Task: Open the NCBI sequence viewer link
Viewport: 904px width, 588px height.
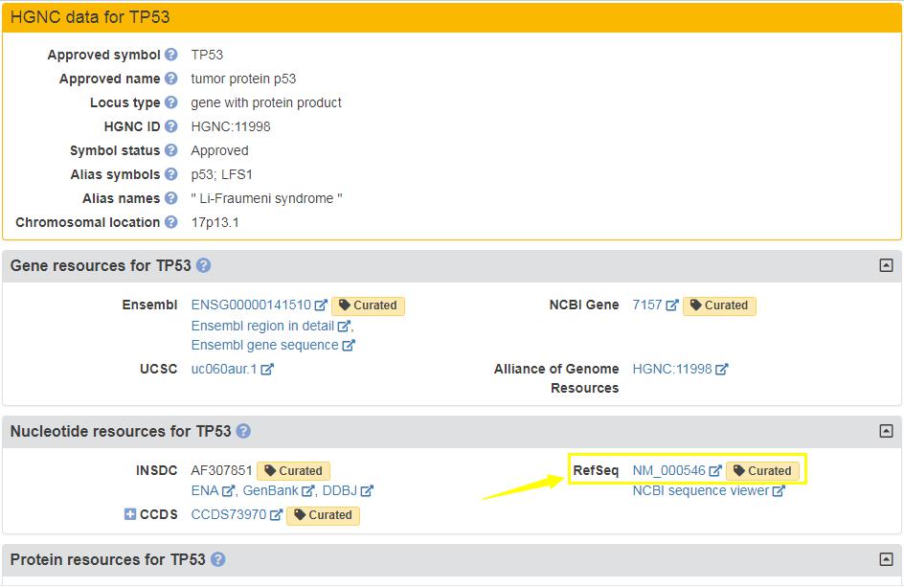Action: coord(700,490)
